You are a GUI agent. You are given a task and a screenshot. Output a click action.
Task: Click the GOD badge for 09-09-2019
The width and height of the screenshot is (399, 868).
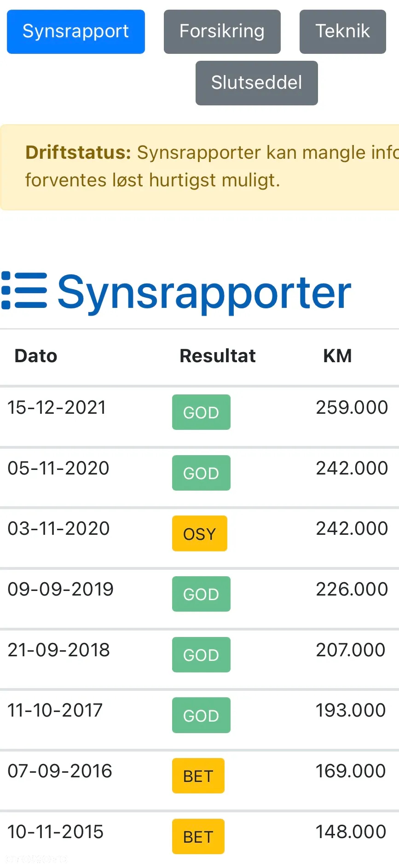pyautogui.click(x=201, y=594)
